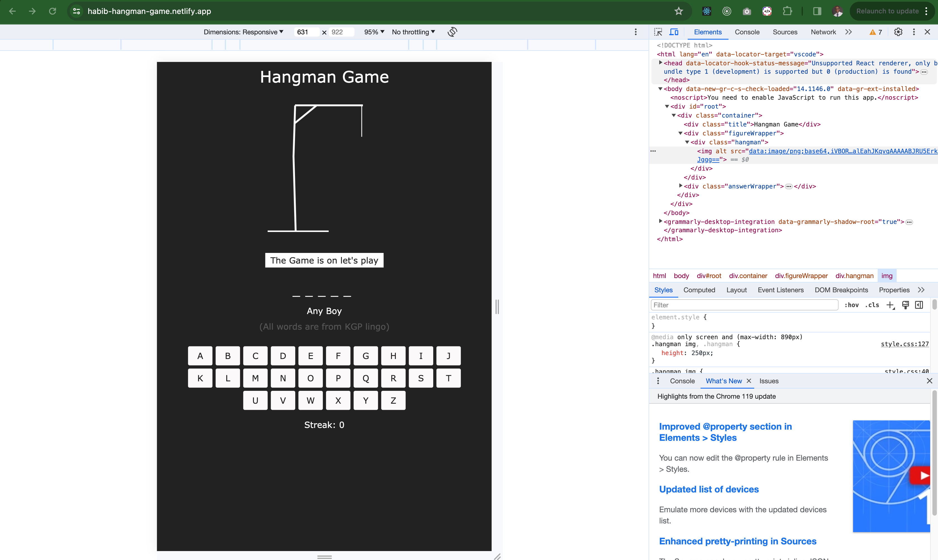This screenshot has width=938, height=560.
Task: Bookmark this page with star icon
Action: coord(679,11)
